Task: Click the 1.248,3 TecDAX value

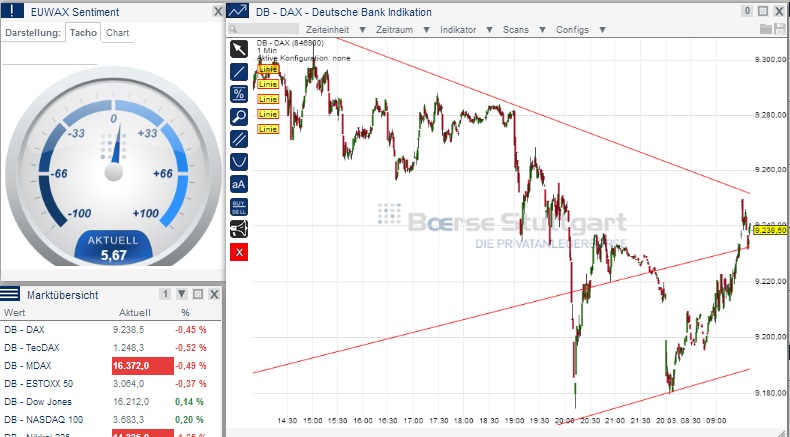Action: [x=128, y=348]
